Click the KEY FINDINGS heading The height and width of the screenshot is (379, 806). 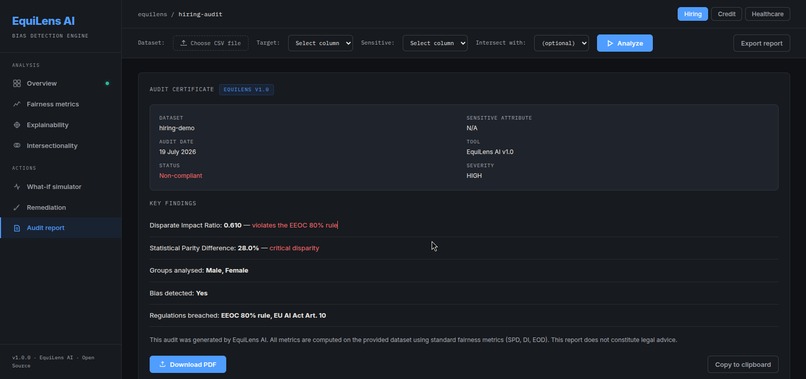(x=173, y=204)
